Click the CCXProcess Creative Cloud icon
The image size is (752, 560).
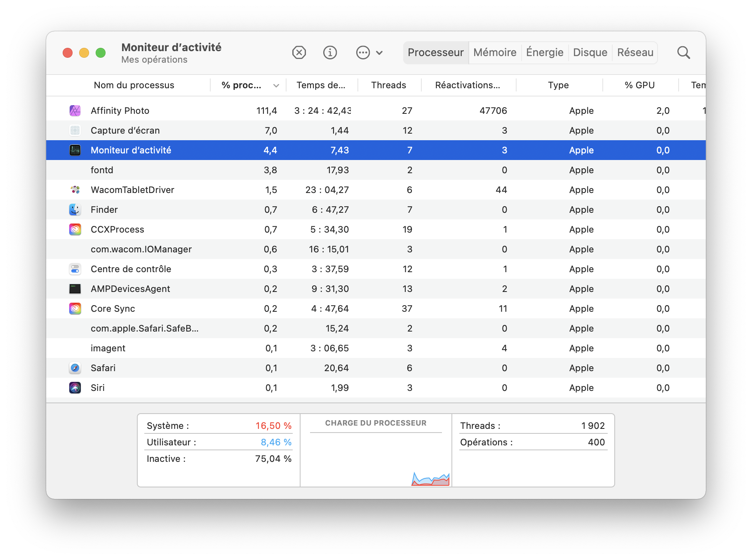75,229
